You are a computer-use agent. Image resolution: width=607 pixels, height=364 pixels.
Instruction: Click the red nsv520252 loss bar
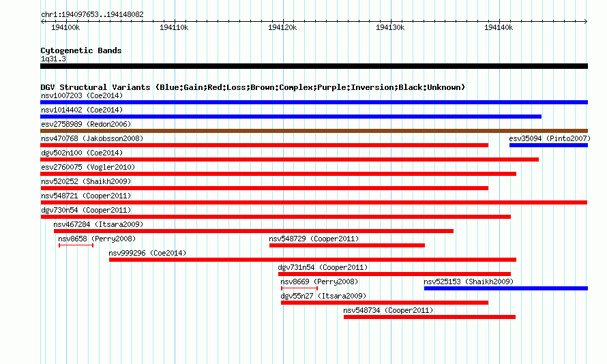point(264,188)
